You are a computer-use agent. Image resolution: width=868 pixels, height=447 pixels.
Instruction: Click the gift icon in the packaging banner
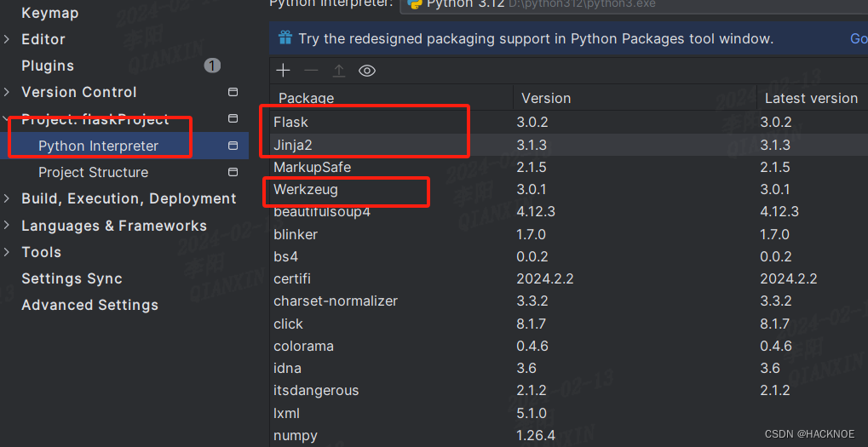pos(285,37)
